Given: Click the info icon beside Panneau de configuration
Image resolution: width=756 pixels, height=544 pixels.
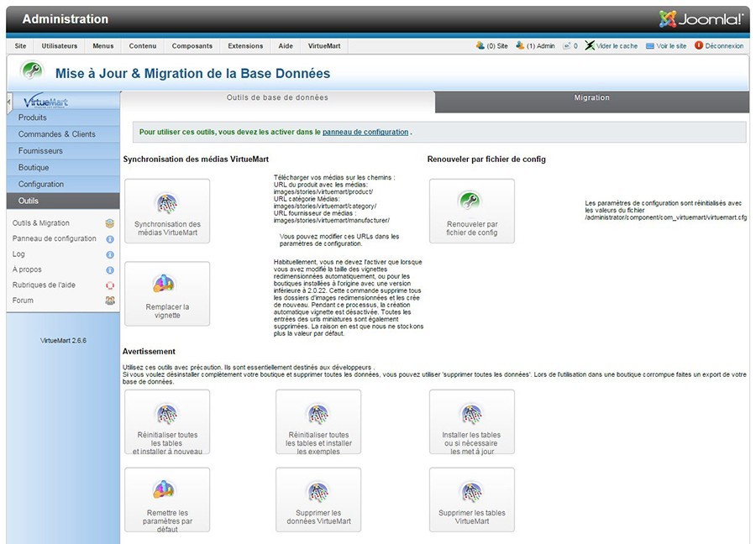Looking at the screenshot, I should (x=110, y=239).
